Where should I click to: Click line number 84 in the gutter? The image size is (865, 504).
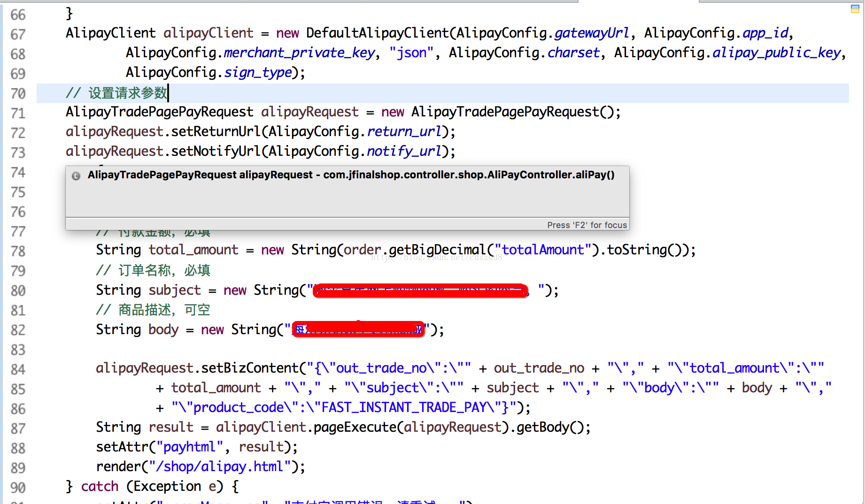tap(18, 369)
